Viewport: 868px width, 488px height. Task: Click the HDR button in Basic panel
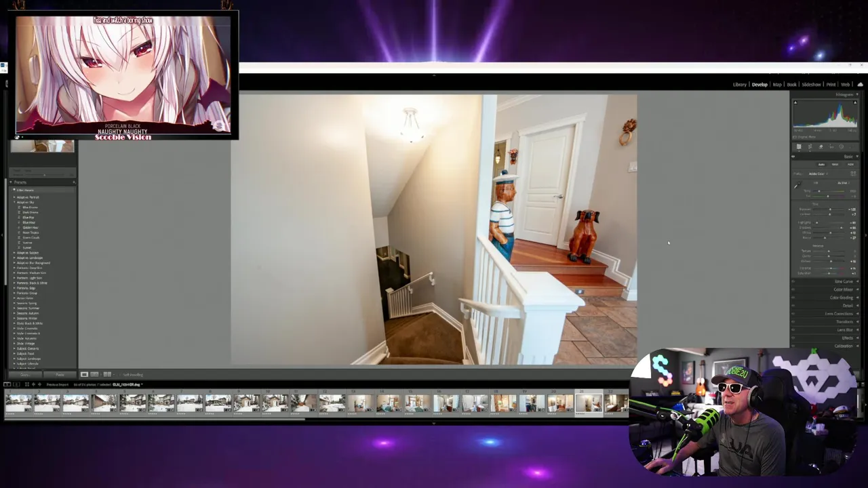point(850,165)
